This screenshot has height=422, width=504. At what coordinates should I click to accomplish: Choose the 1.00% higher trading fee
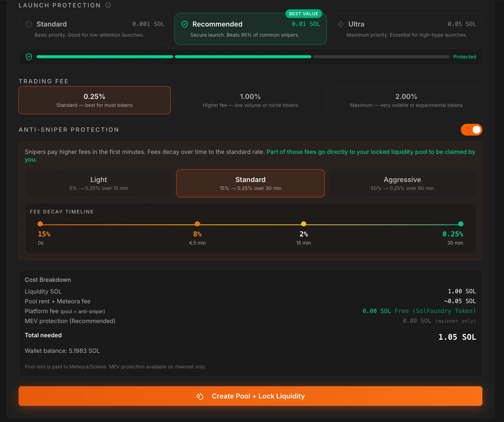[x=250, y=100]
